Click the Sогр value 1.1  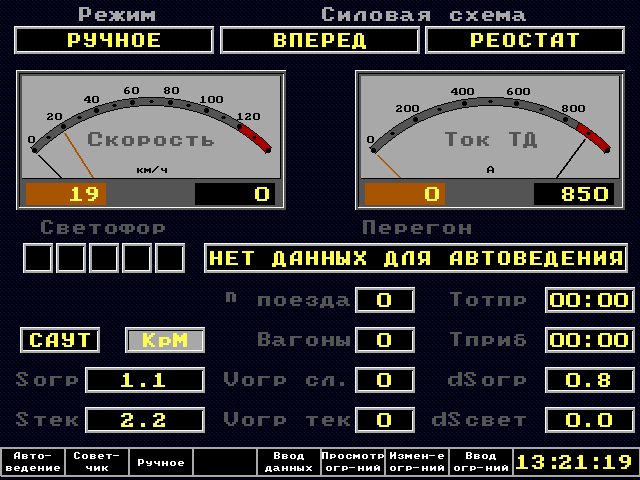click(145, 380)
